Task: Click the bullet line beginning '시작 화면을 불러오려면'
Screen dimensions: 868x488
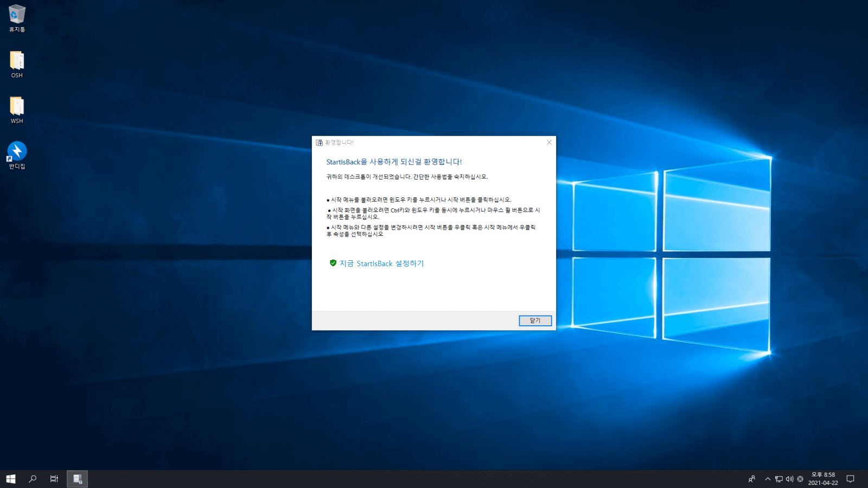Action: tap(433, 213)
